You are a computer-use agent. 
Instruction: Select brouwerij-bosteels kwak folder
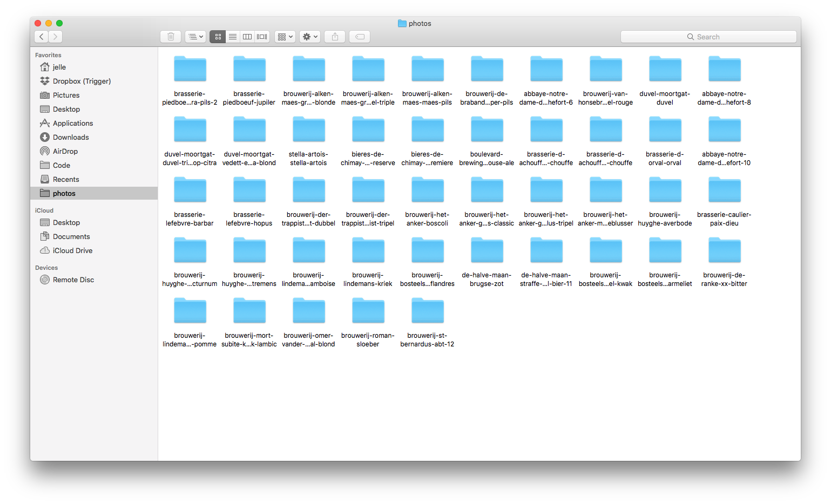pyautogui.click(x=605, y=251)
